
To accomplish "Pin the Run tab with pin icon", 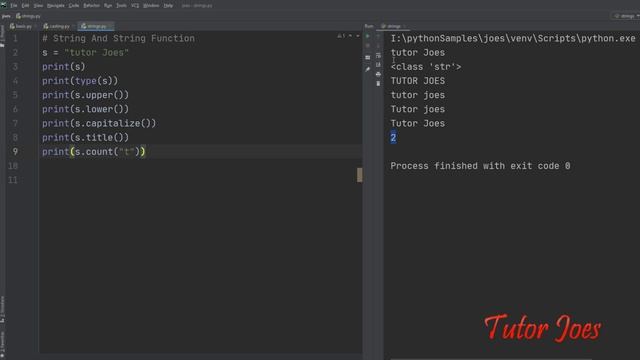I will pyautogui.click(x=367, y=69).
